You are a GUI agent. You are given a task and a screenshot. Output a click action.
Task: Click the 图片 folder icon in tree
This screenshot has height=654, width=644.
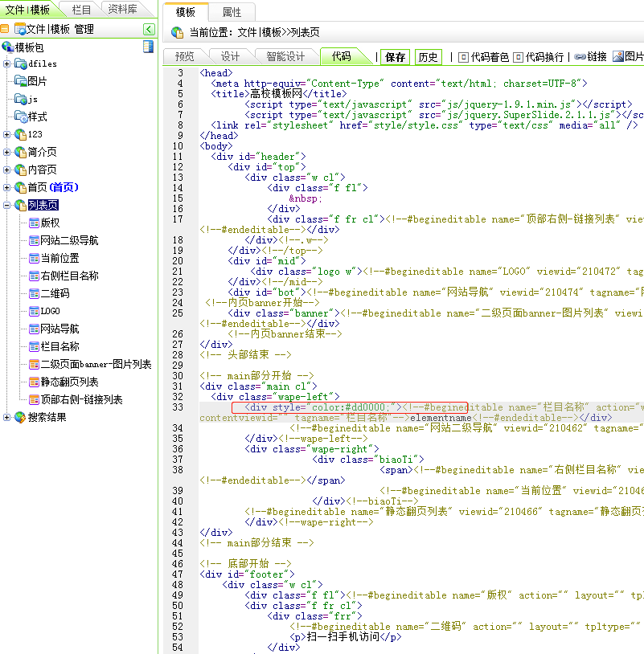[x=20, y=81]
